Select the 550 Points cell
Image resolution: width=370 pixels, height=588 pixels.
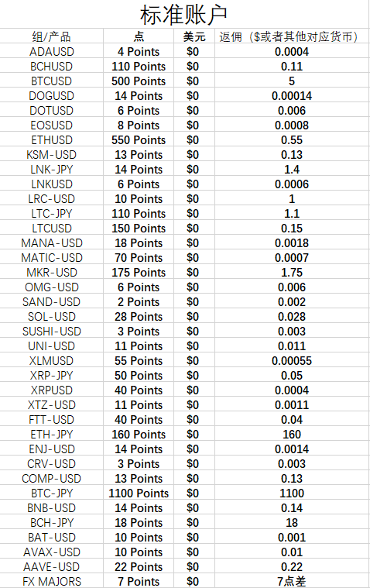[139, 140]
